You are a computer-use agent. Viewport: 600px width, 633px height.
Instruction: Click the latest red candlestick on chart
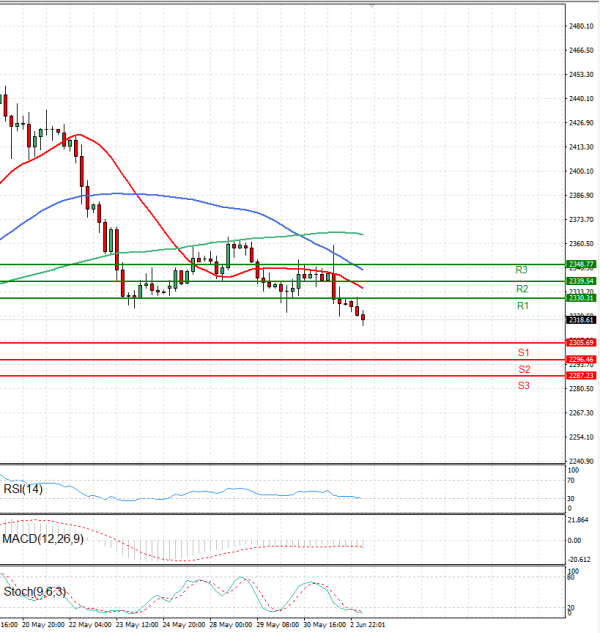(x=363, y=318)
